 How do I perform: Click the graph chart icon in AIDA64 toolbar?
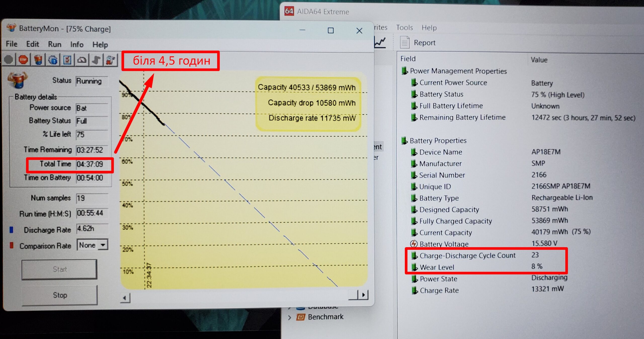tap(380, 42)
